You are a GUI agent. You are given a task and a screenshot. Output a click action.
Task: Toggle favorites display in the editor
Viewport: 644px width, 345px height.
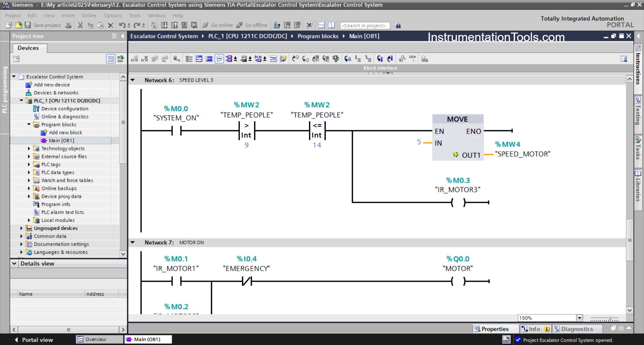click(283, 59)
